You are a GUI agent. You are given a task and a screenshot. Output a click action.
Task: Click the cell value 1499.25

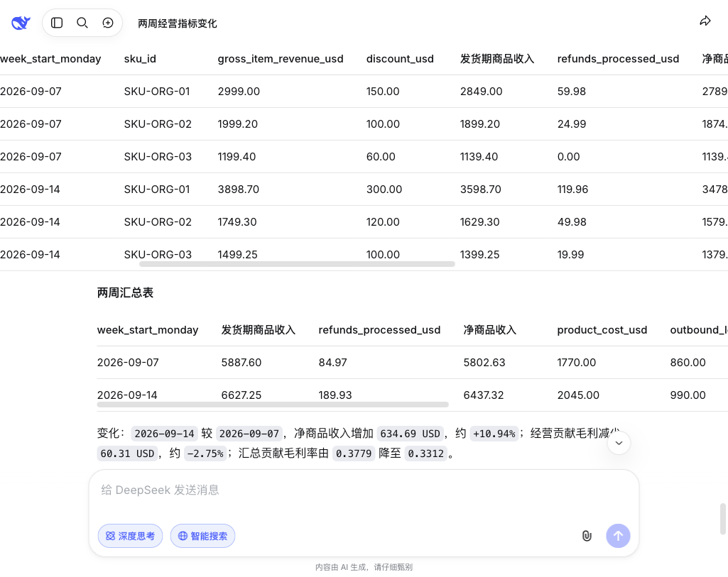(x=237, y=254)
